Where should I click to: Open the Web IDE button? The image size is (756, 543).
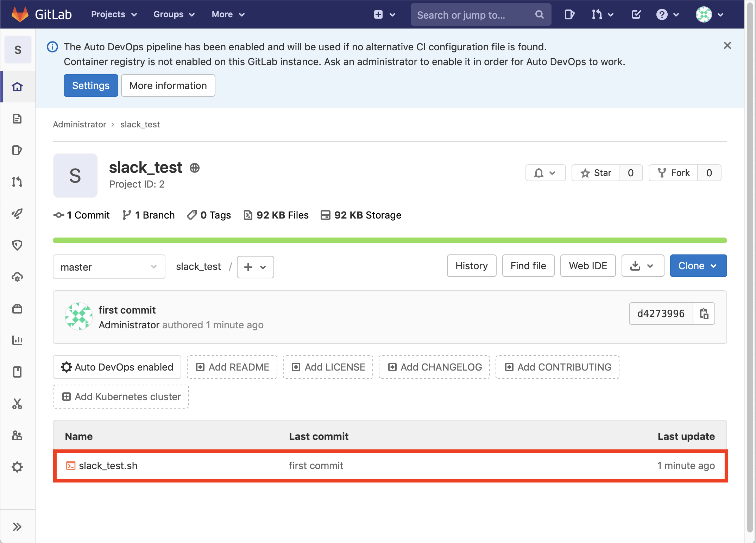point(588,266)
